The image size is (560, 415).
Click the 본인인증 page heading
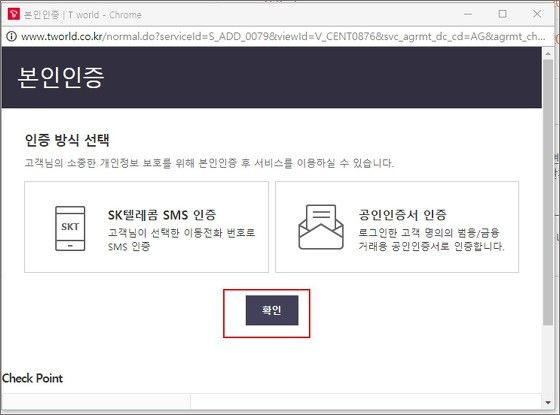click(x=61, y=77)
